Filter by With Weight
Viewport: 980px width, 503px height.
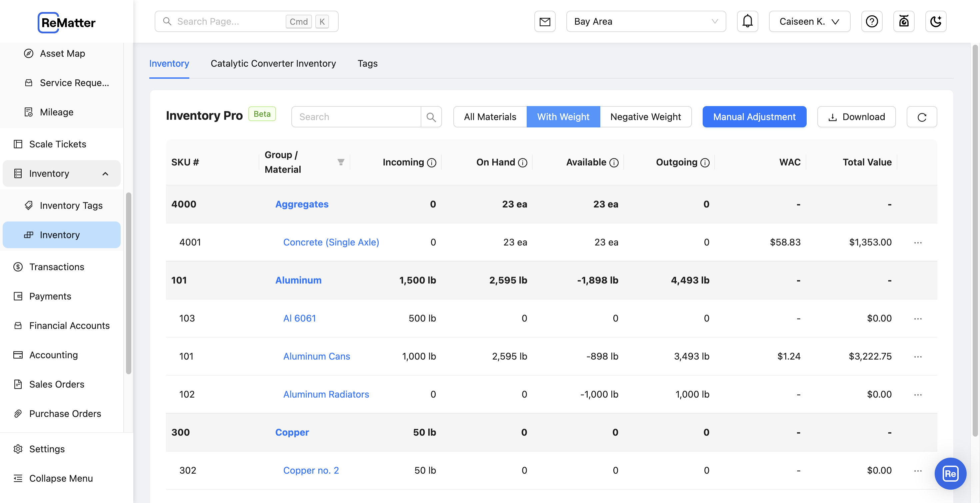[x=563, y=117]
